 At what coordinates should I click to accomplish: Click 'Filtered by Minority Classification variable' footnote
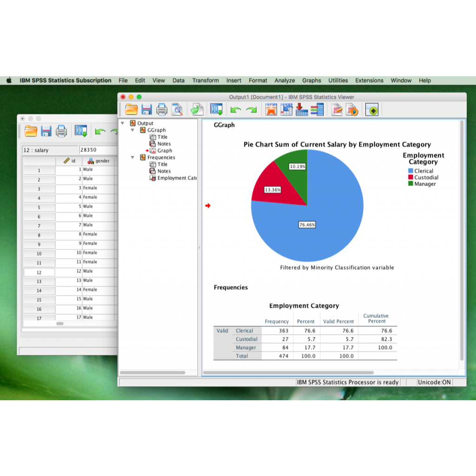point(337,267)
